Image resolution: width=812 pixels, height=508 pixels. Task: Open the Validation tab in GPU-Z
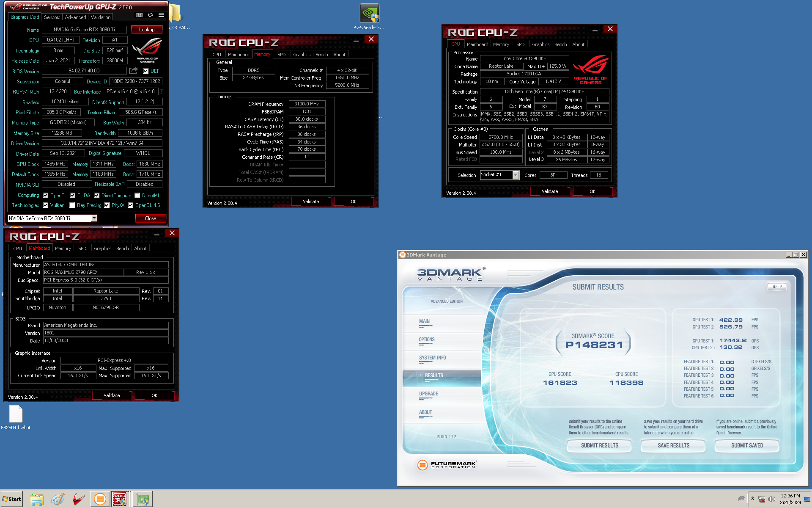click(101, 17)
